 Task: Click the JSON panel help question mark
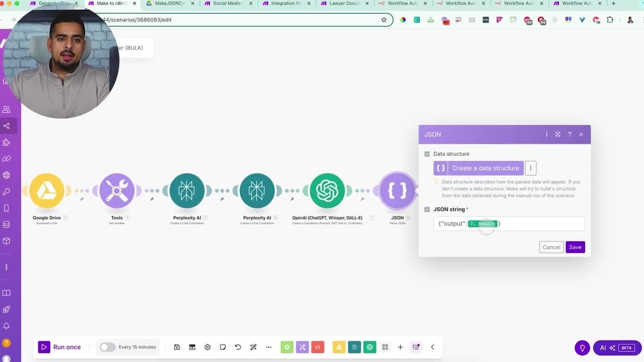[570, 134]
